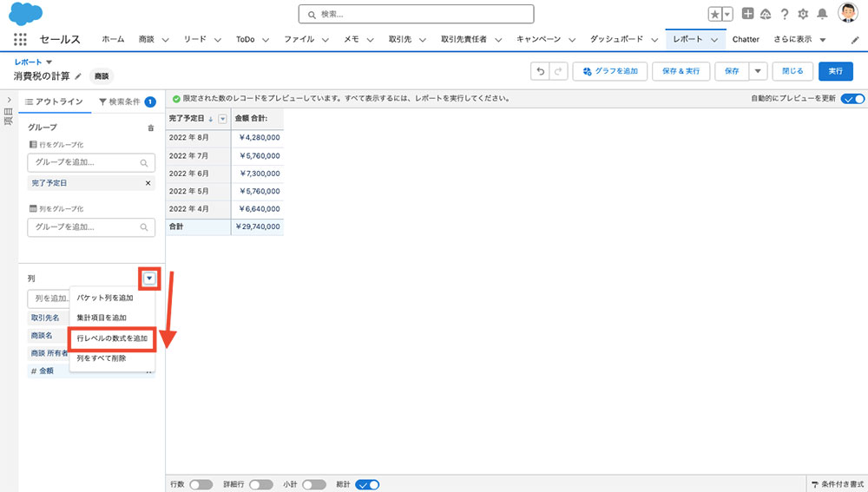Expand the 項目 fields side panel
868x492 pixels.
(x=9, y=100)
